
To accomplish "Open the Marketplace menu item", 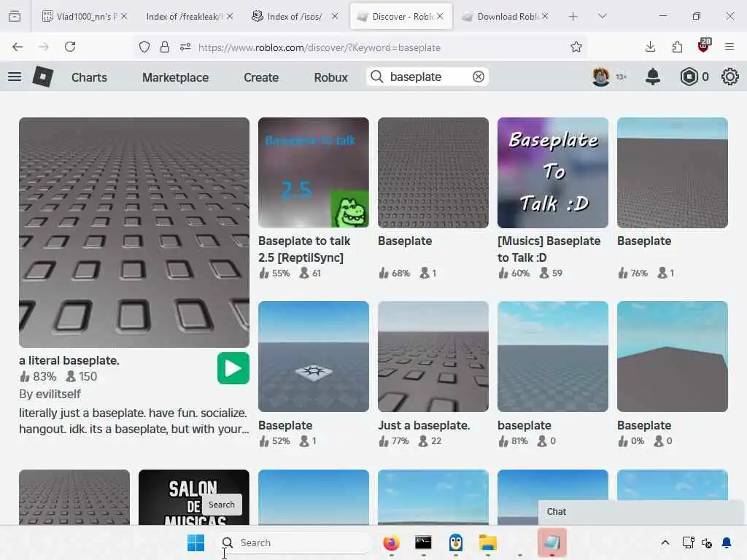I will tap(175, 77).
